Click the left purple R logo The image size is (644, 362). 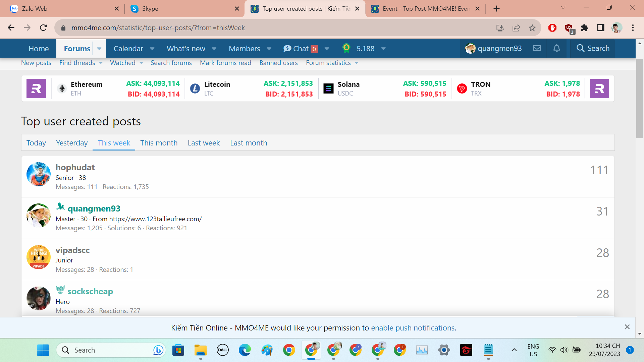pos(36,88)
